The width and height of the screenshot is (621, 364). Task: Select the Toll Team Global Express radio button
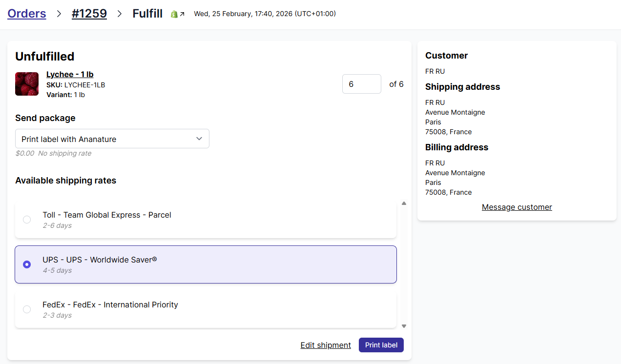[x=27, y=220]
